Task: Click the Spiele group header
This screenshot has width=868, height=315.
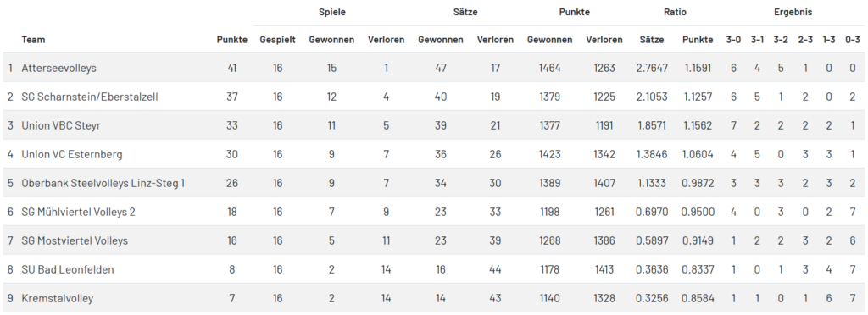Action: pos(332,12)
